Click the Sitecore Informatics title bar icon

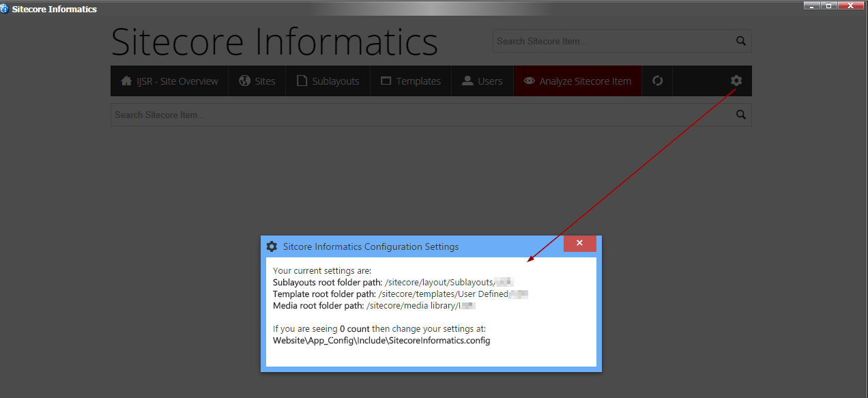5,9
